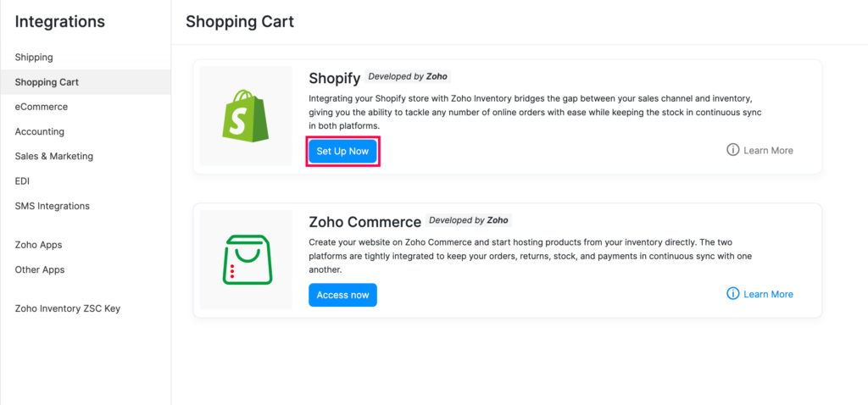
Task: Click the Access now button
Action: pyautogui.click(x=342, y=295)
